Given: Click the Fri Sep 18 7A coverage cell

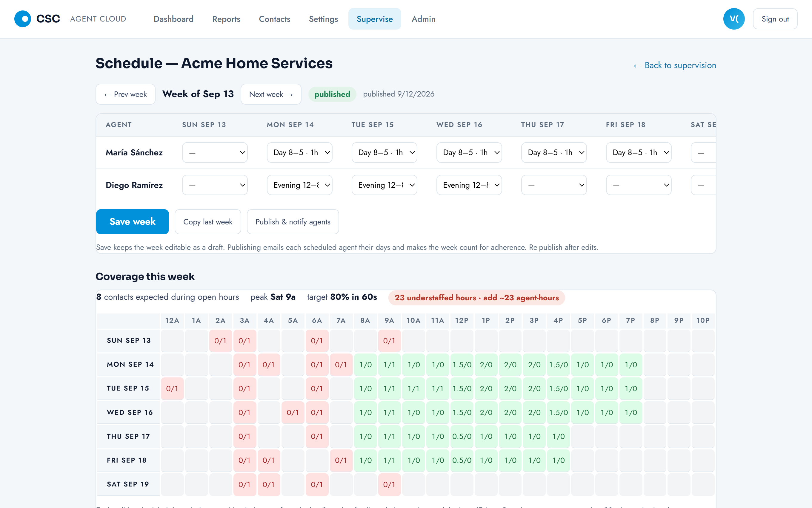Looking at the screenshot, I should [341, 460].
